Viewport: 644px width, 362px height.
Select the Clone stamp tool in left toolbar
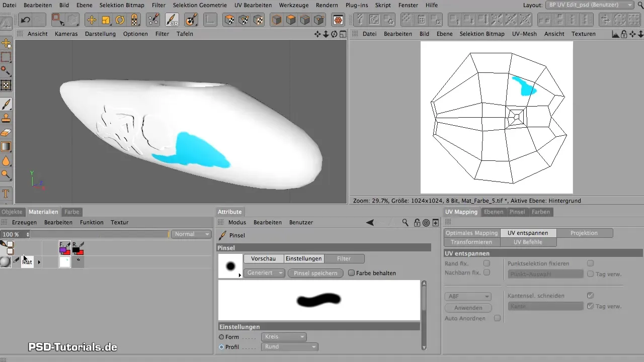6,119
